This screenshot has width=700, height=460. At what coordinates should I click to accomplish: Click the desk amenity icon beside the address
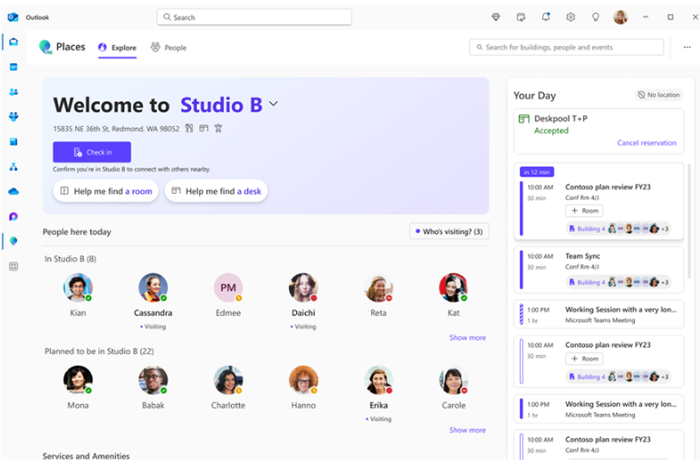[x=204, y=129]
